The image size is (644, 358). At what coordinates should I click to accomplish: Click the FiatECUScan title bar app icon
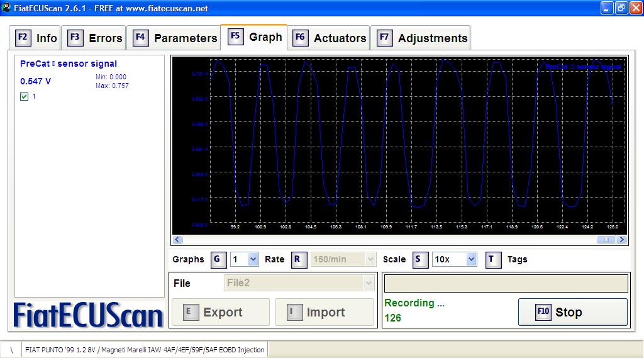pyautogui.click(x=7, y=8)
